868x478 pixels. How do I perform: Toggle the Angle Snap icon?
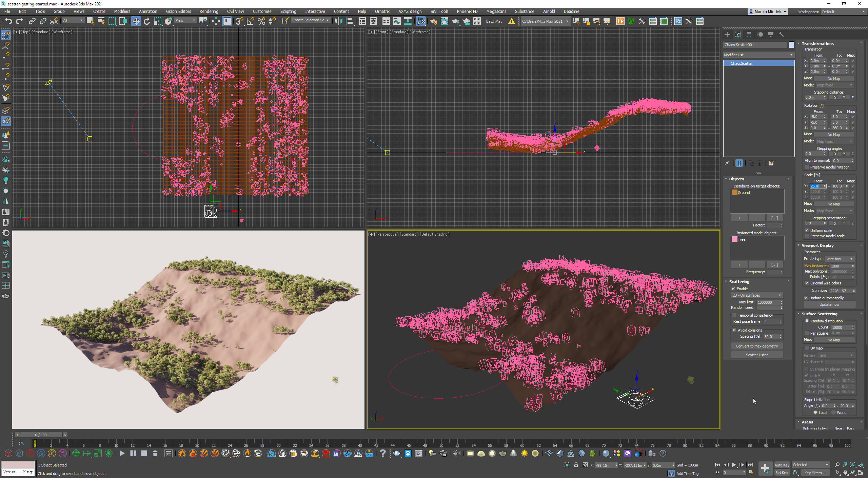click(250, 21)
